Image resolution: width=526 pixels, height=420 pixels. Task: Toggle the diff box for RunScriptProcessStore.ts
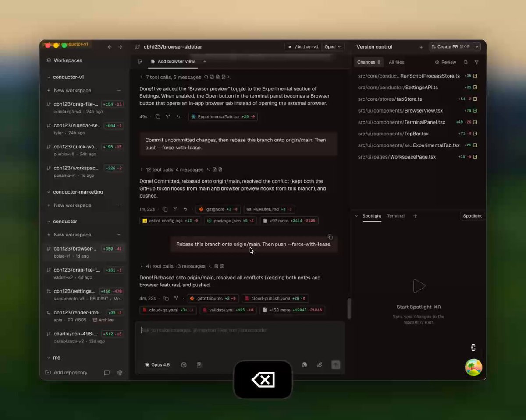tap(475, 76)
